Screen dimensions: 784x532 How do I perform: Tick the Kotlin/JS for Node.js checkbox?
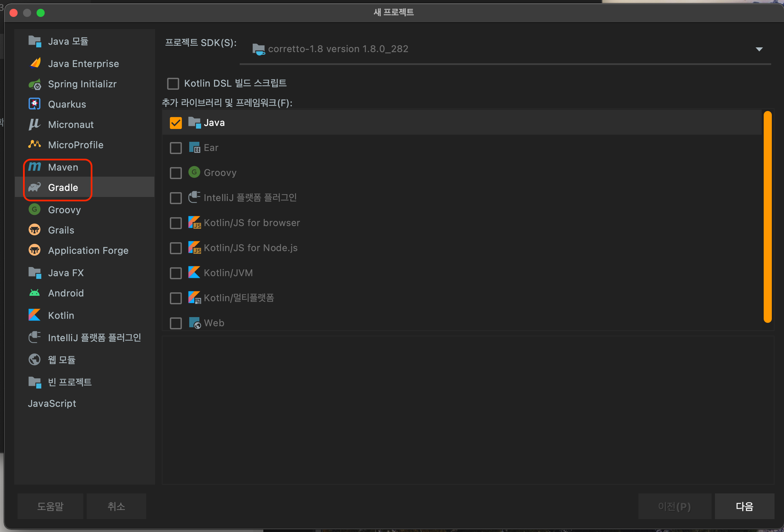pyautogui.click(x=176, y=248)
